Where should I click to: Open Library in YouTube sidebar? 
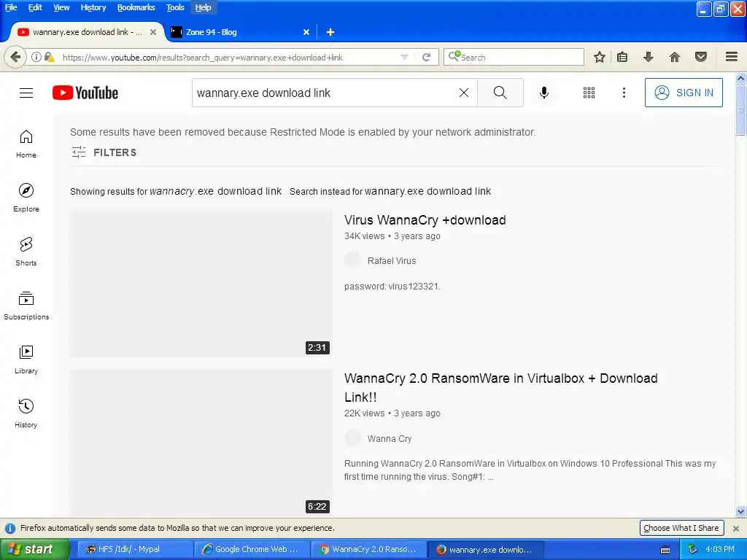(x=26, y=359)
